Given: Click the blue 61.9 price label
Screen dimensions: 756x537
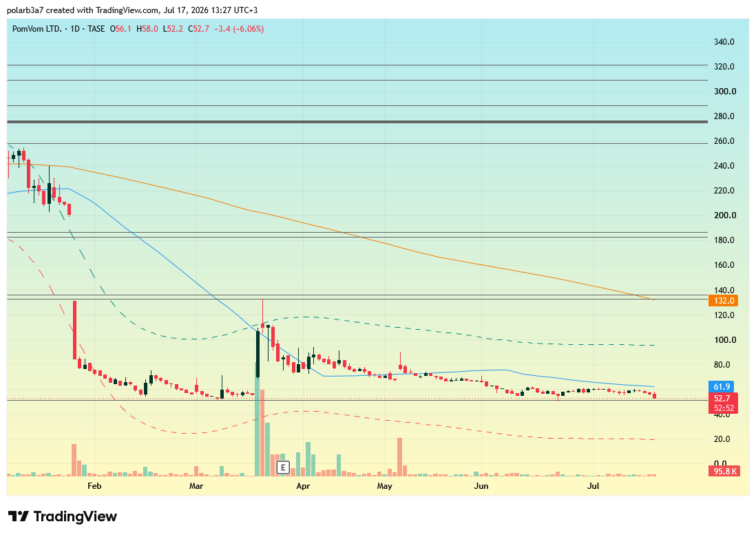Looking at the screenshot, I should (x=722, y=387).
